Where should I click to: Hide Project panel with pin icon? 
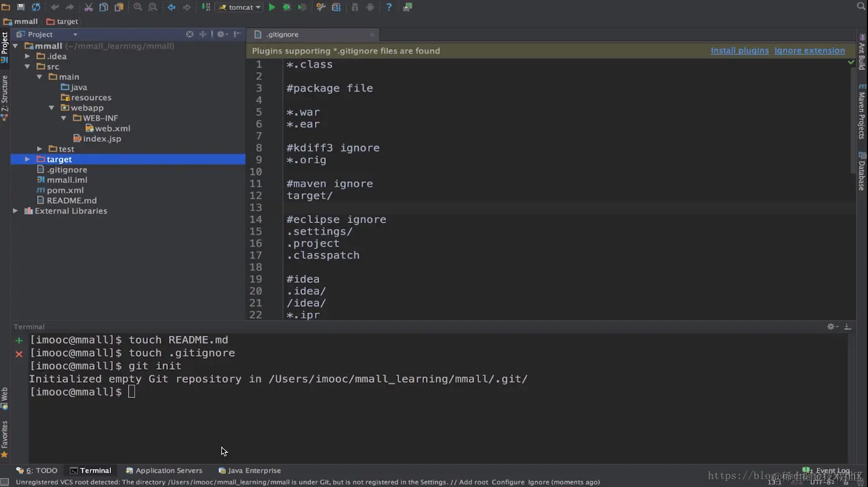point(237,34)
